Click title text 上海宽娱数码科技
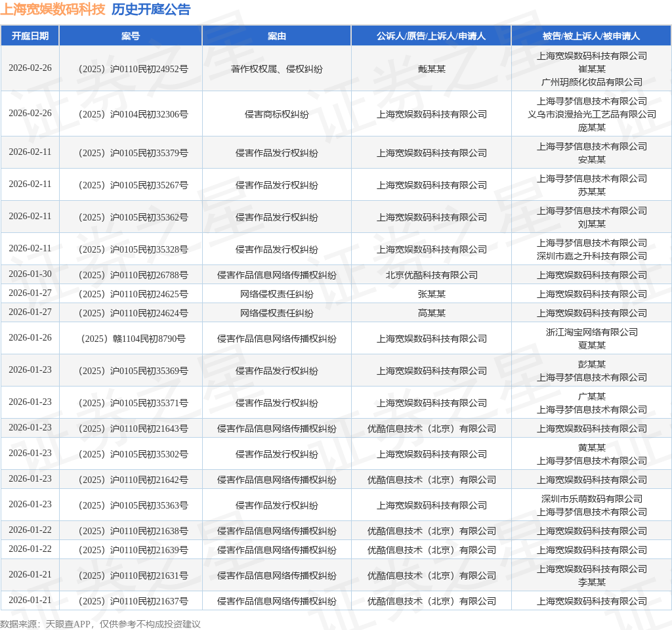Image resolution: width=672 pixels, height=630 pixels. pyautogui.click(x=52, y=9)
